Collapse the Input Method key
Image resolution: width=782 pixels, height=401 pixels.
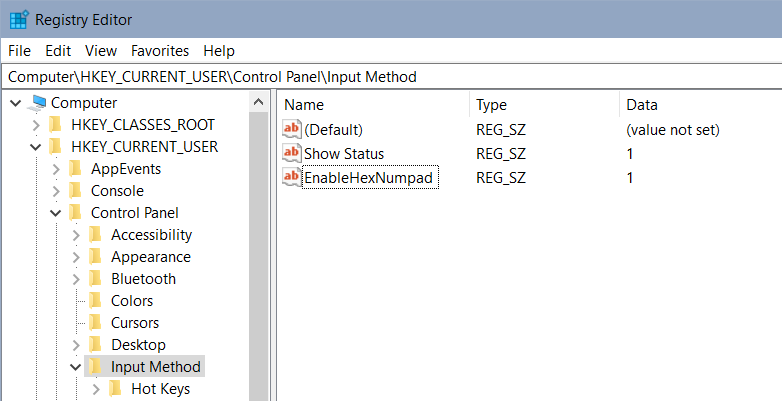[x=76, y=367]
